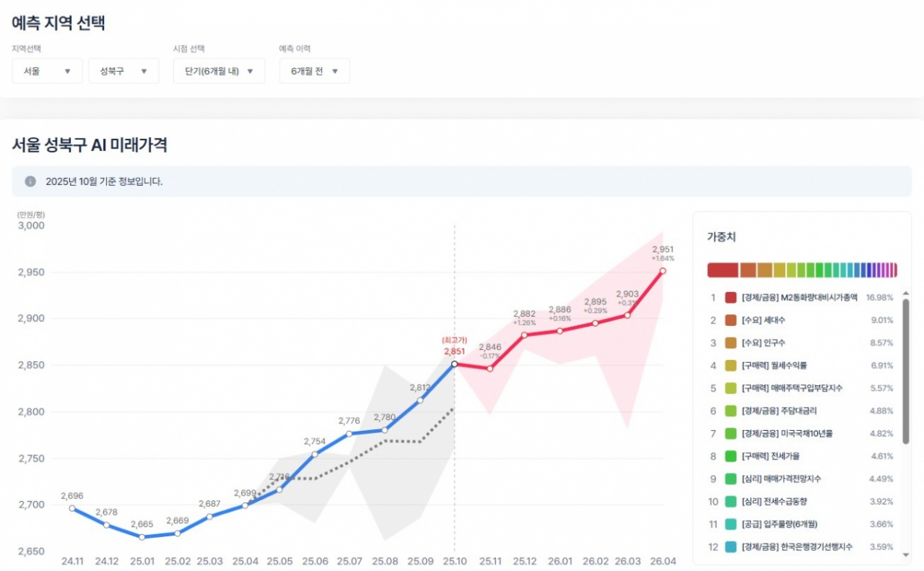Open the 서울 region dropdown
Viewport: 924px width, 571px height.
tap(47, 71)
